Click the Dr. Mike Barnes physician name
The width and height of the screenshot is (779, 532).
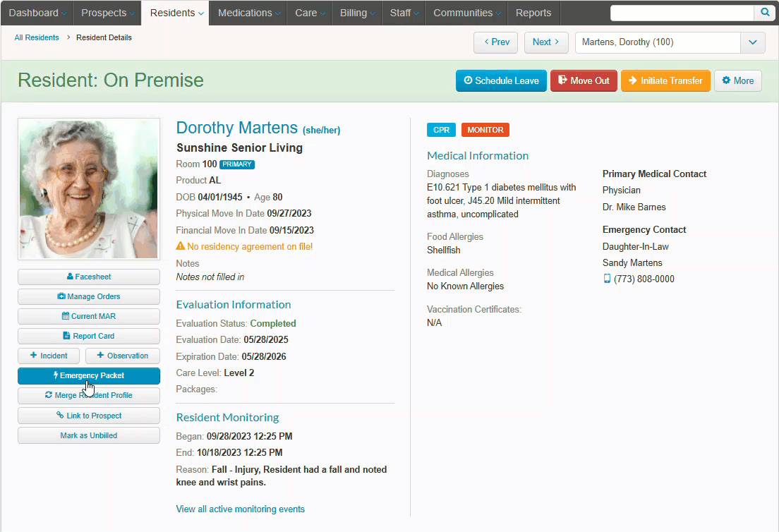click(x=634, y=207)
